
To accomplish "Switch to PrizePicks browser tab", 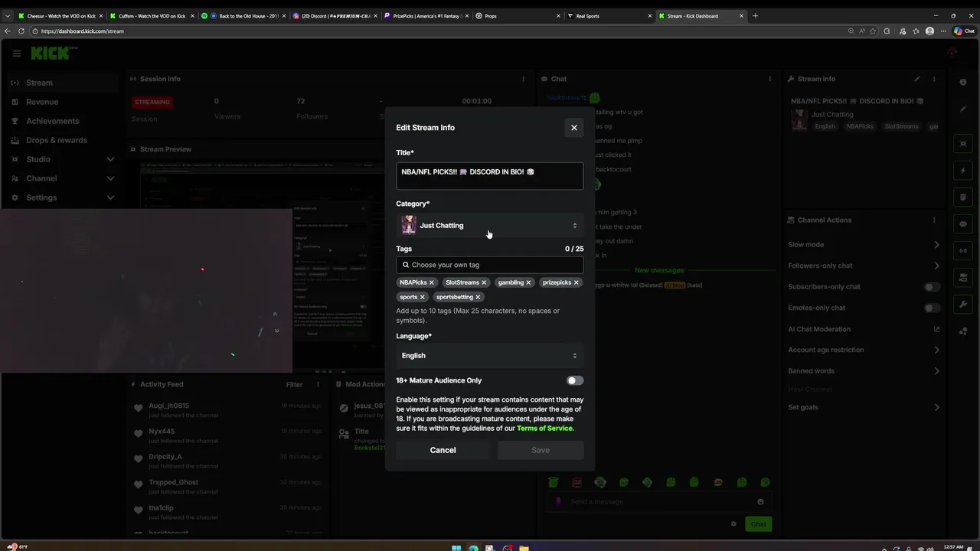I will 426,16.
